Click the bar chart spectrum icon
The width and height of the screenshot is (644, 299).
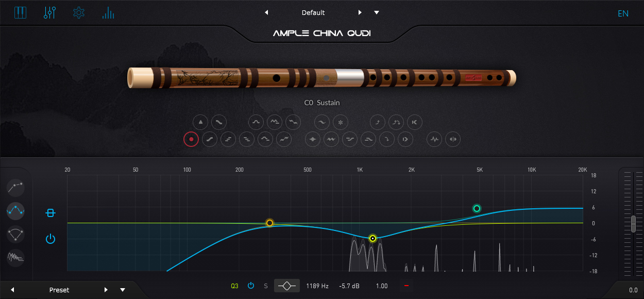(108, 13)
